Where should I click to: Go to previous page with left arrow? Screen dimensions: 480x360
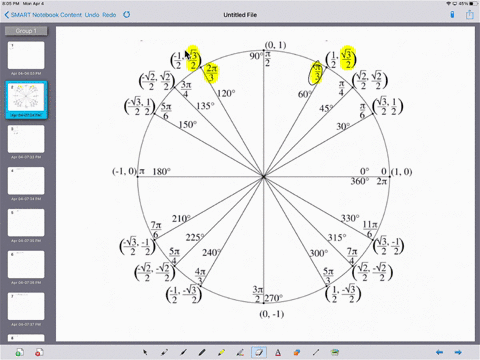pos(440,352)
